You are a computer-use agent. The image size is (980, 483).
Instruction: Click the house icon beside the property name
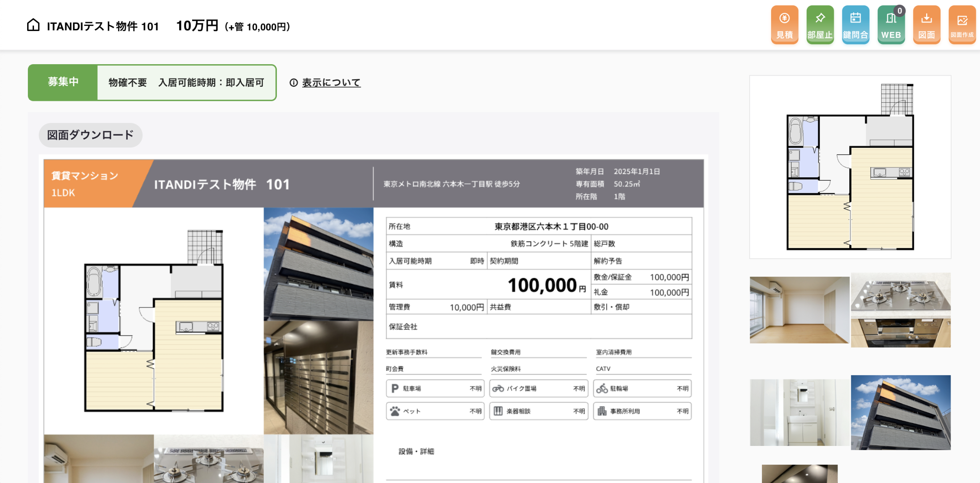tap(33, 25)
